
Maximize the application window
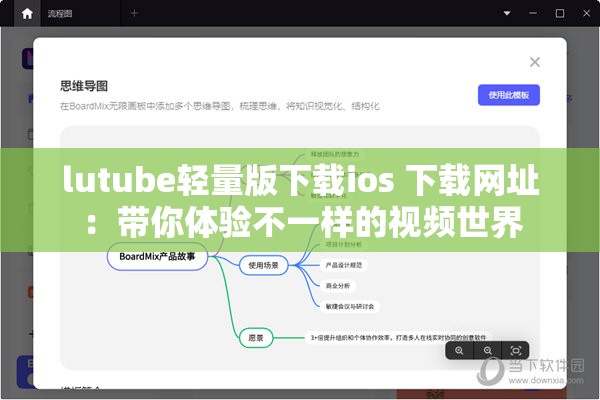(x=559, y=13)
